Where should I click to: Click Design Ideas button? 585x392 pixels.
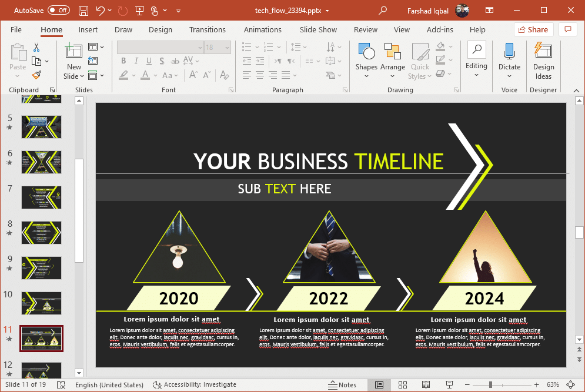click(x=543, y=61)
